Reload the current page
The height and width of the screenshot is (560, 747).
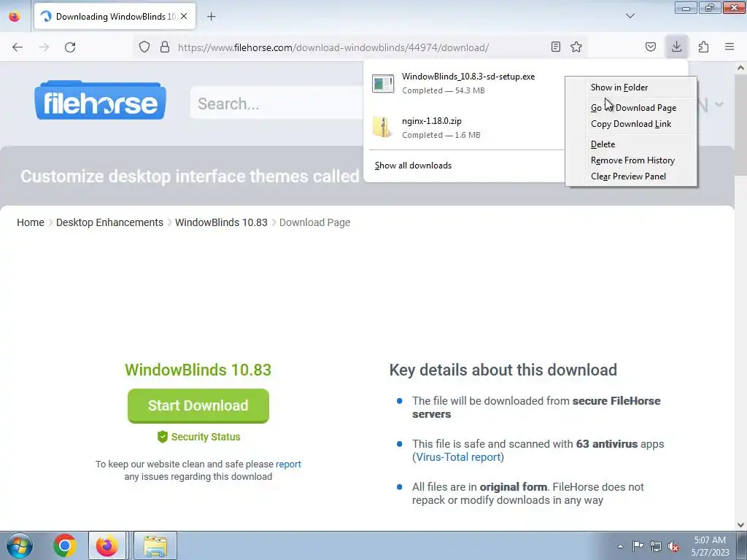tap(70, 47)
